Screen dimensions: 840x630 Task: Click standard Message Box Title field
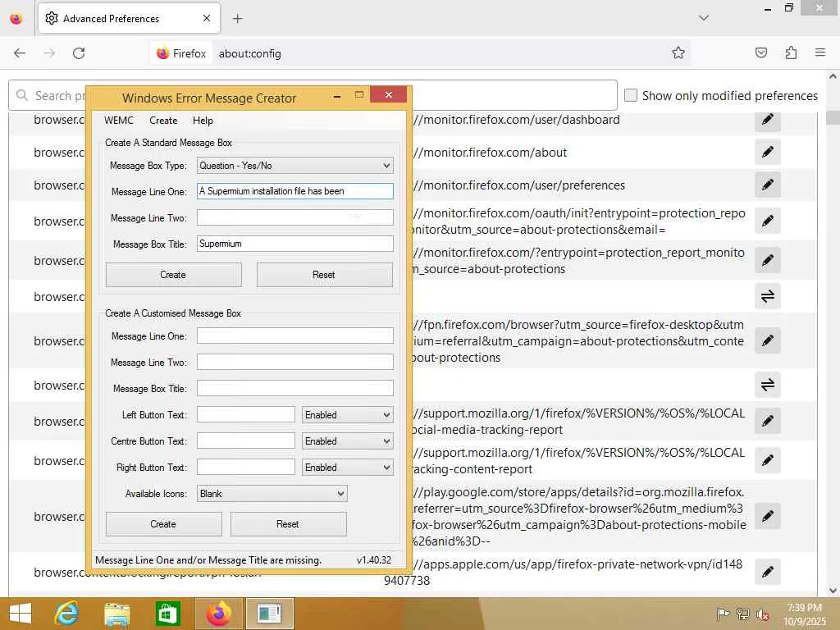294,244
